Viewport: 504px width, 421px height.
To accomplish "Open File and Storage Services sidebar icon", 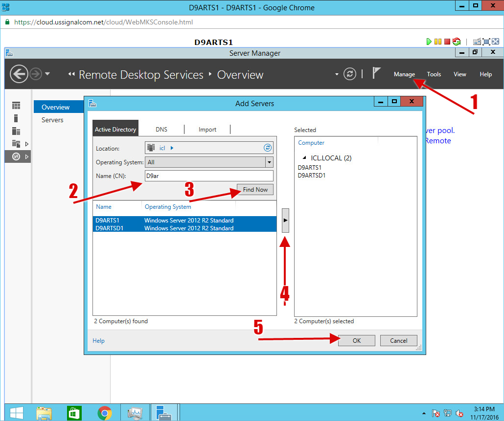I will (16, 144).
